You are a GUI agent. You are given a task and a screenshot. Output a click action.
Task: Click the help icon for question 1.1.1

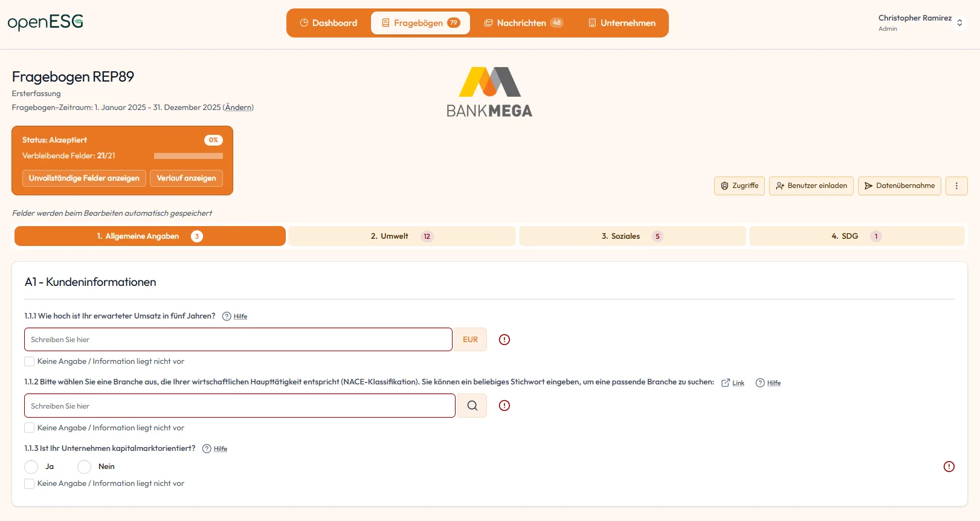(x=227, y=316)
